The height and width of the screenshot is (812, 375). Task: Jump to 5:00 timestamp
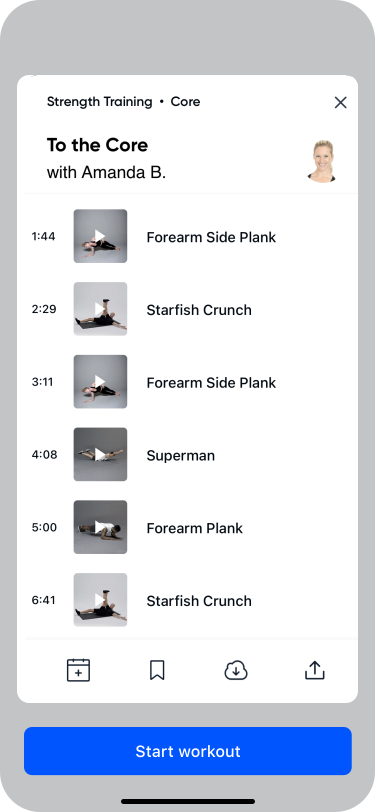coord(44,528)
